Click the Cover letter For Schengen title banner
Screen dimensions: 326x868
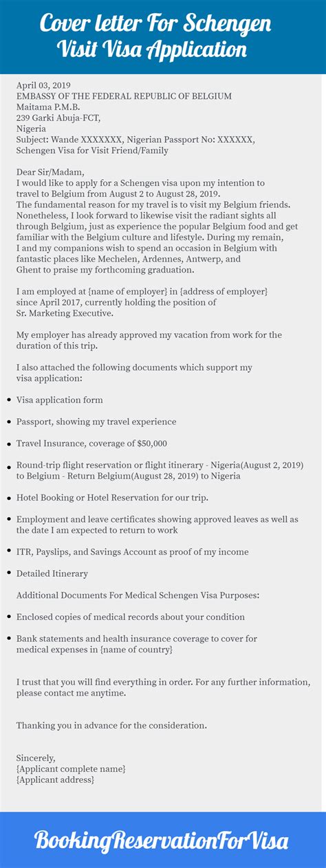click(x=163, y=36)
